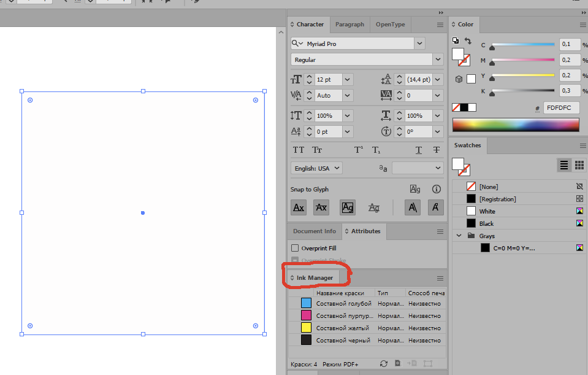Select the [None] swatch in Swatches list
This screenshot has width=588, height=375.
pyautogui.click(x=519, y=187)
